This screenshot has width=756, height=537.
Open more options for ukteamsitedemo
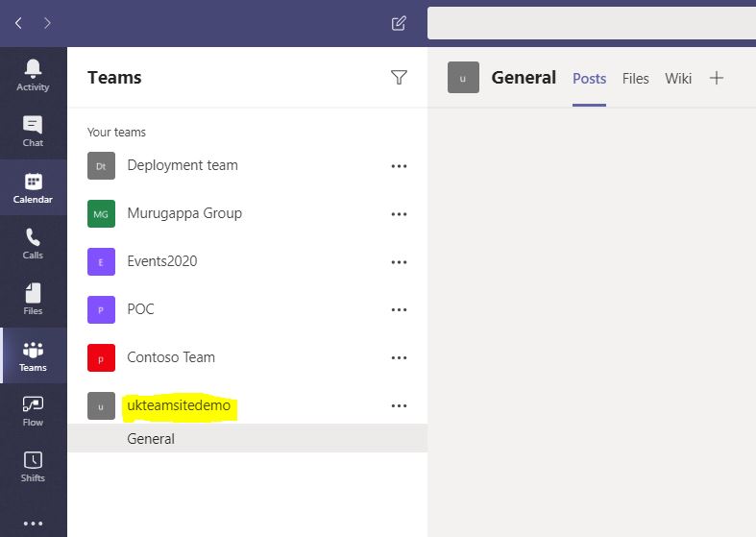tap(399, 406)
